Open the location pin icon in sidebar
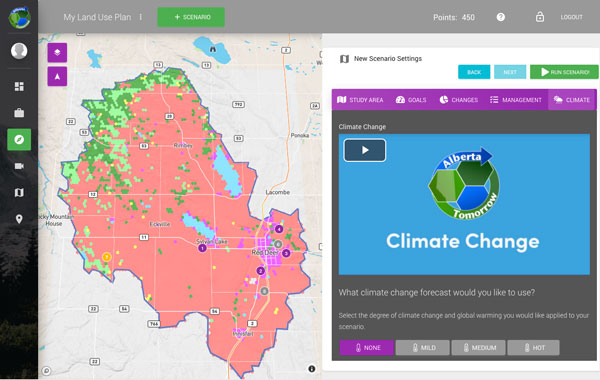 pos(19,219)
